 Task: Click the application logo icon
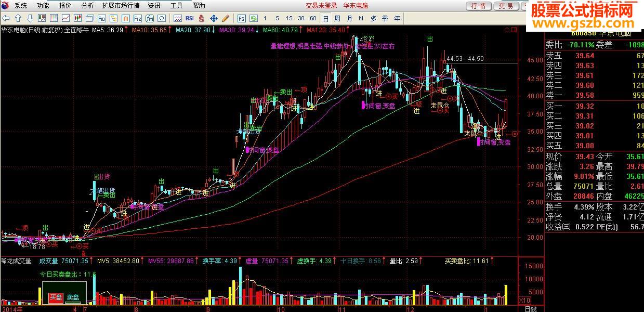coord(5,5)
